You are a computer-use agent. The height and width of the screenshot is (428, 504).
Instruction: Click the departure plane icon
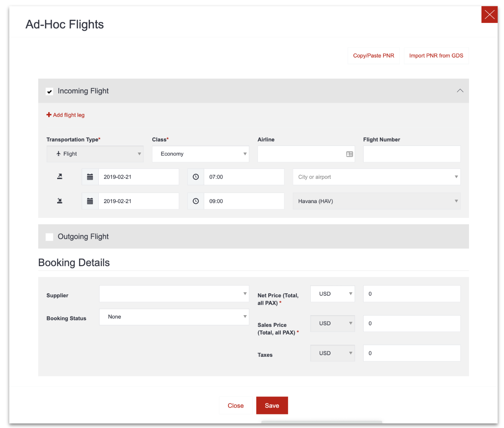tap(59, 177)
